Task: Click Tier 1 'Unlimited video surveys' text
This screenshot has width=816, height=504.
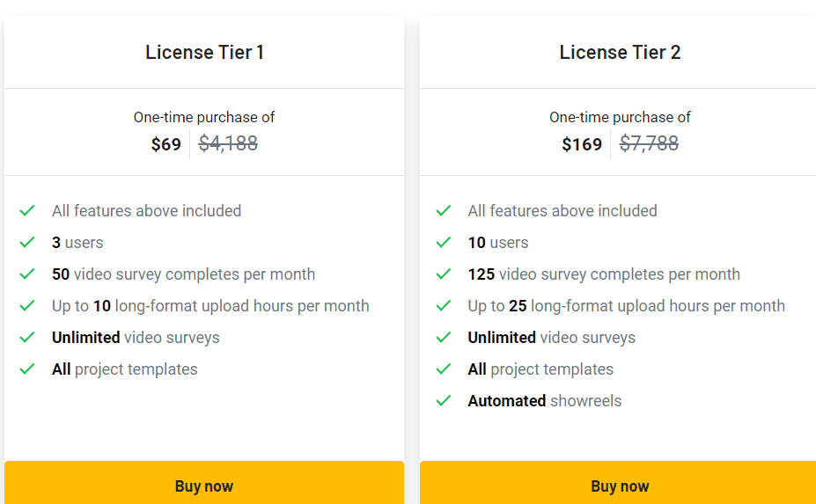Action: point(136,338)
